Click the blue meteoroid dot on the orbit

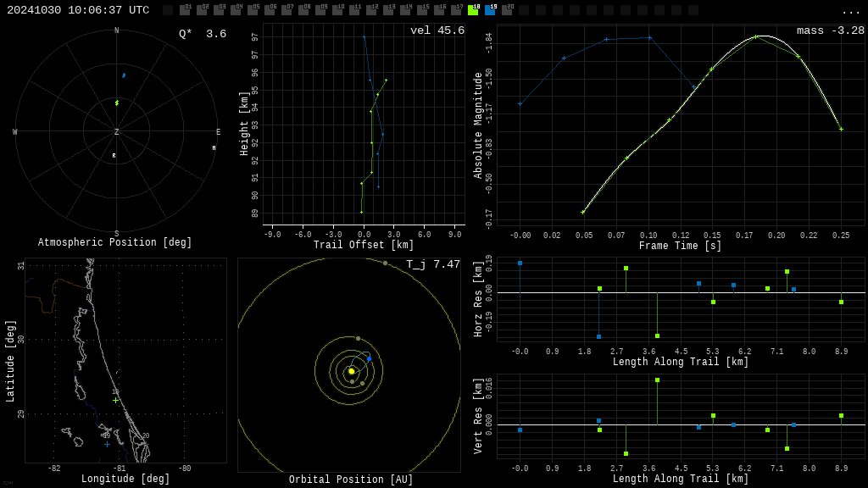pos(369,359)
